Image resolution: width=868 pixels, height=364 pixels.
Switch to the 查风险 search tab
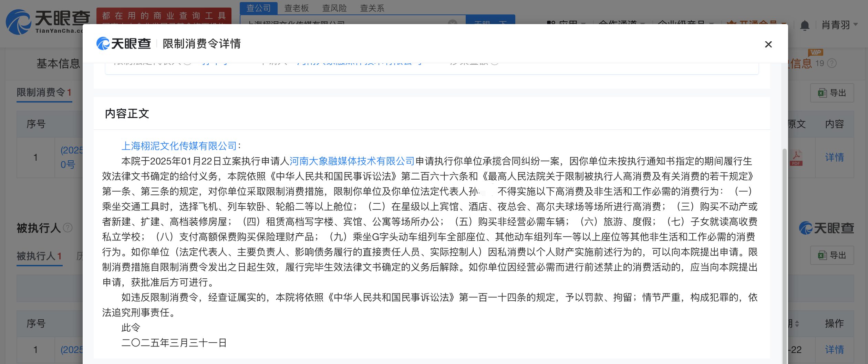334,8
